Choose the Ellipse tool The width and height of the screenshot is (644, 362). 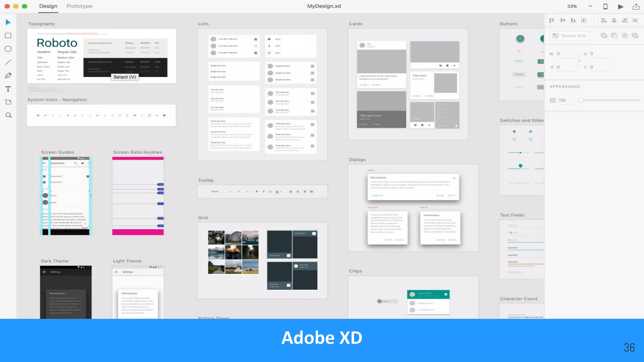tap(8, 49)
